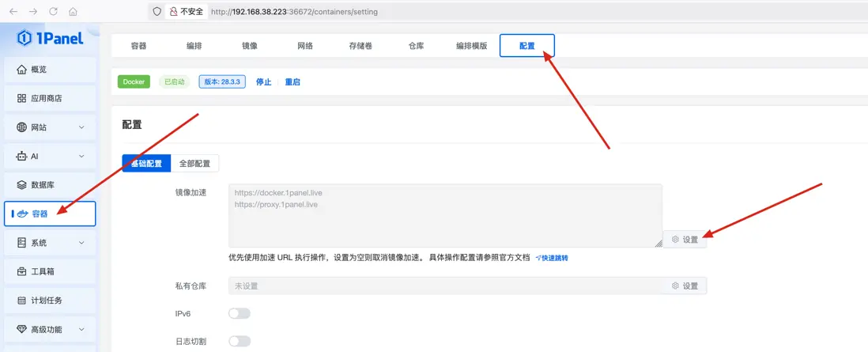Click the gear icon for 私有仓库 设置
Screen dimensions: 868x352
(x=675, y=286)
